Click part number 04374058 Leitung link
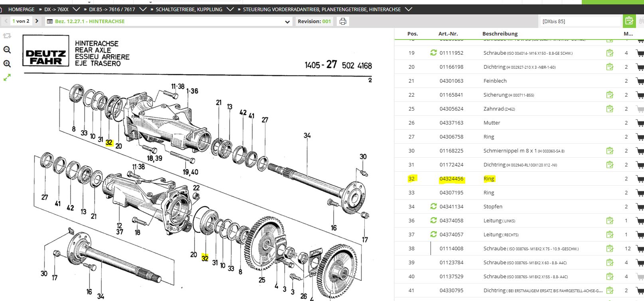Image resolution: width=644 pixels, height=301 pixels. tap(451, 221)
